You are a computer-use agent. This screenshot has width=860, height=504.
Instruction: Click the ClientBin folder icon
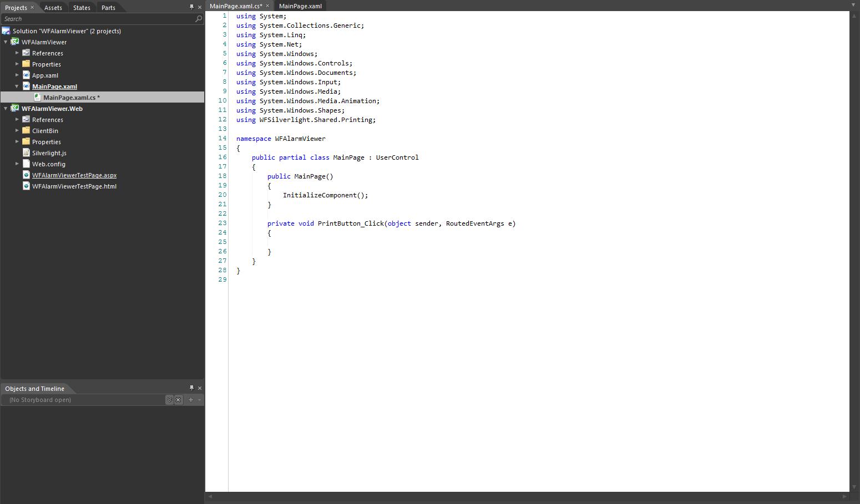click(26, 130)
